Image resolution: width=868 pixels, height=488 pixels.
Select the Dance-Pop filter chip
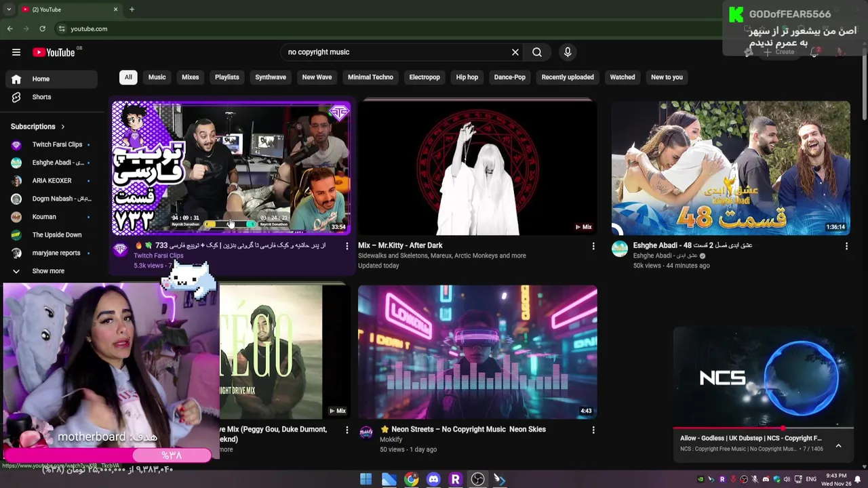pyautogui.click(x=510, y=77)
